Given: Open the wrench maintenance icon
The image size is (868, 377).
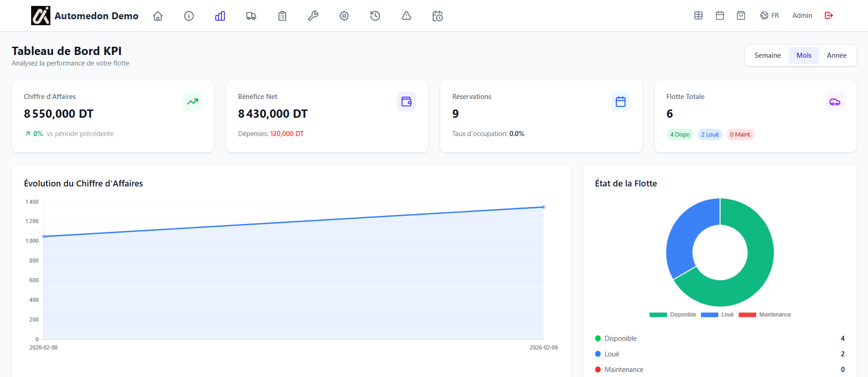Looking at the screenshot, I should point(313,16).
